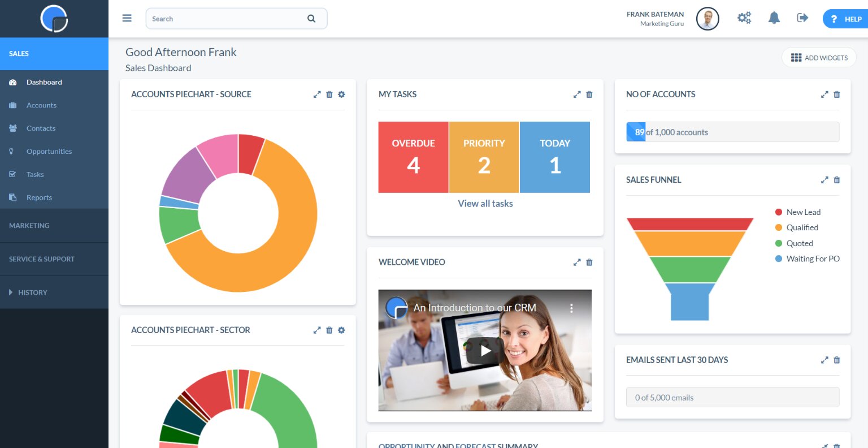Image resolution: width=868 pixels, height=448 pixels.
Task: Expand the Accounts Piechart - Source widget
Action: click(x=317, y=94)
